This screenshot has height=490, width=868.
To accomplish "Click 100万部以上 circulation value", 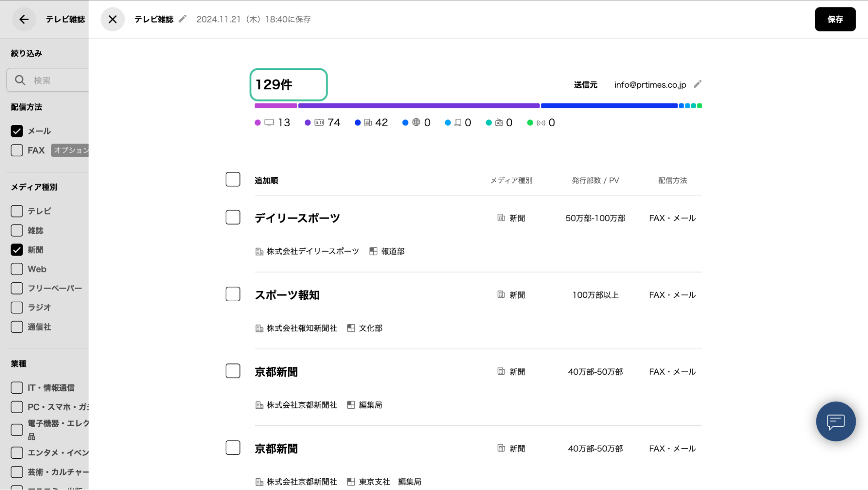I will [x=595, y=295].
